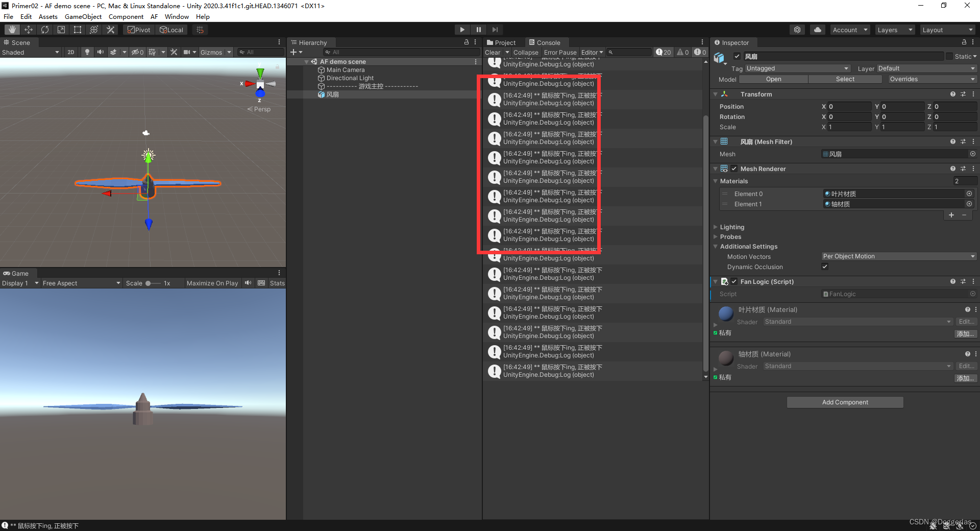Image resolution: width=980 pixels, height=531 pixels.
Task: Click the Add Component button
Action: coord(845,402)
